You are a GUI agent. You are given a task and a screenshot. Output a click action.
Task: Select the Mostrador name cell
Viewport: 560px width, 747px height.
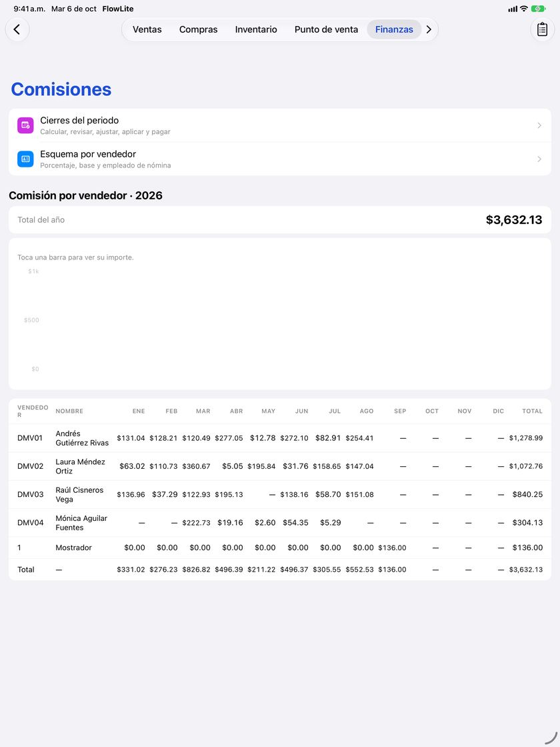[x=73, y=548]
